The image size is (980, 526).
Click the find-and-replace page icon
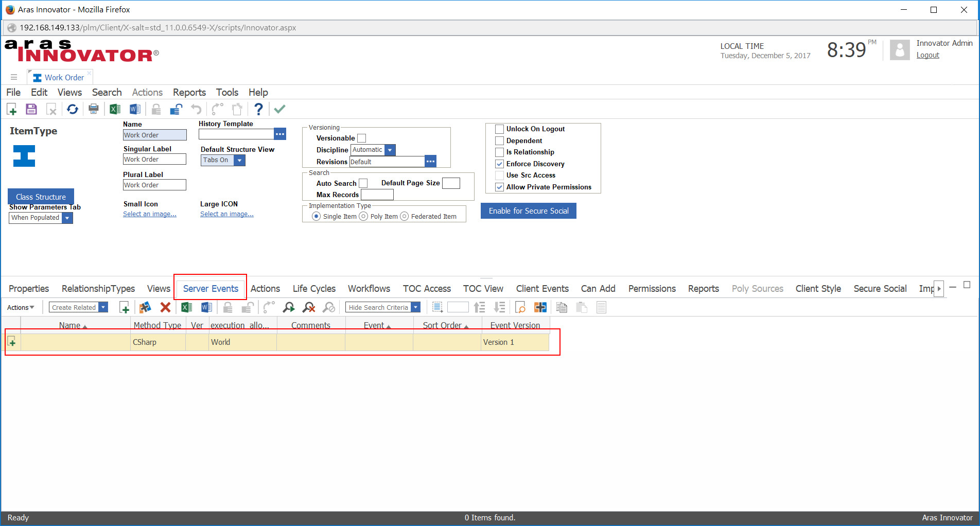click(520, 308)
